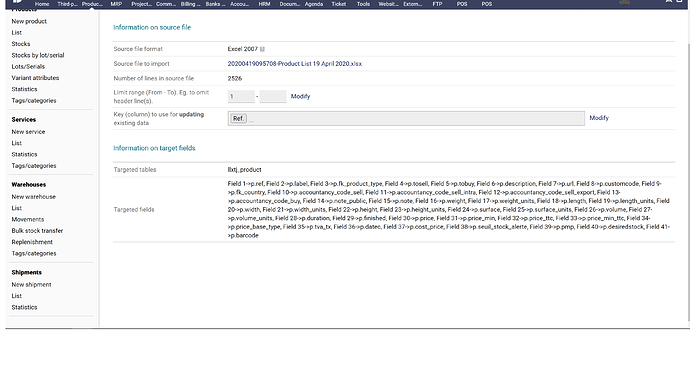
Task: Open Variant attributes in the sidebar
Action: [x=35, y=78]
